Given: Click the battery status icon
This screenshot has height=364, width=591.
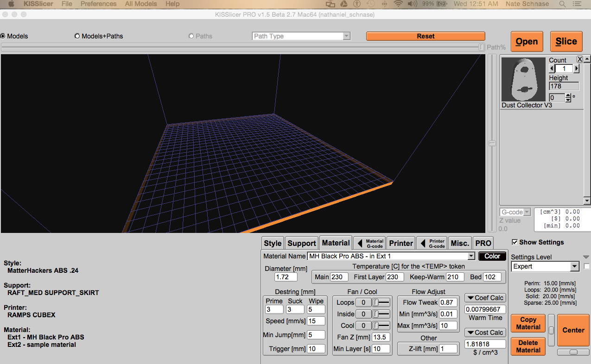Looking at the screenshot, I should point(442,4).
